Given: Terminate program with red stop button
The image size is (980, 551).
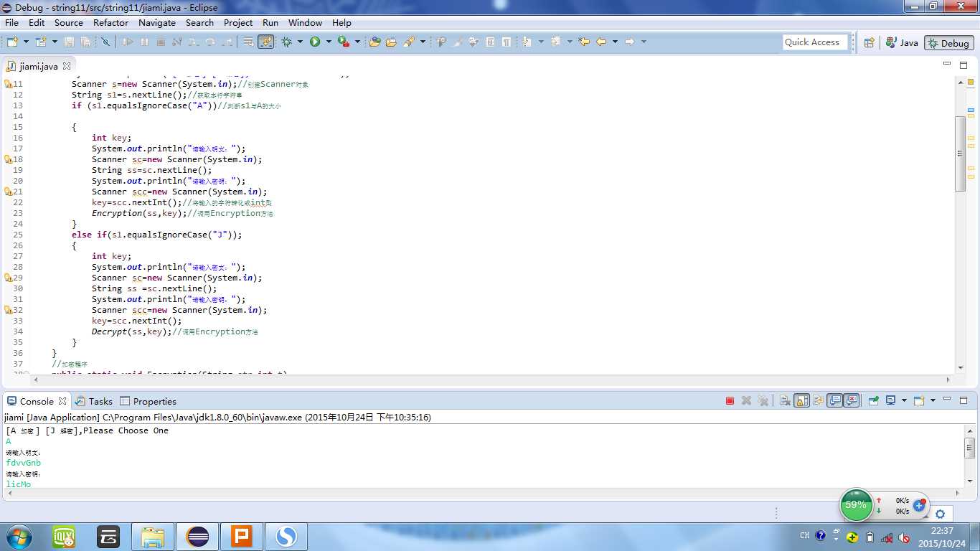Looking at the screenshot, I should [730, 400].
